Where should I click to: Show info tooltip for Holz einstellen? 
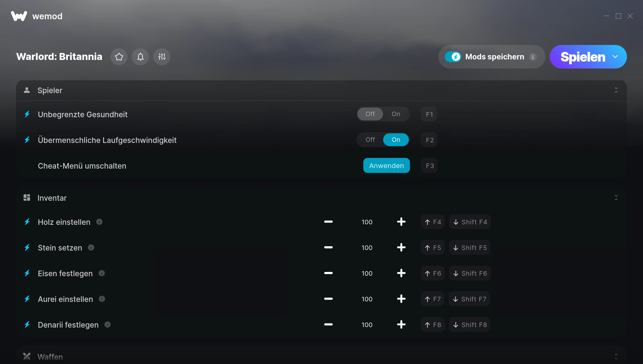pyautogui.click(x=99, y=222)
